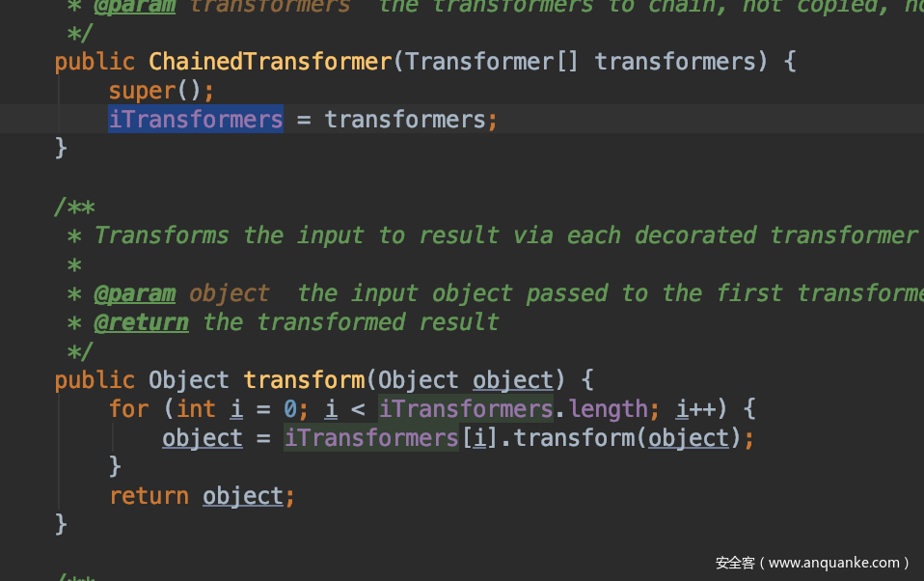Image resolution: width=924 pixels, height=581 pixels.
Task: Click the 'for' keyword of the loop
Action: click(x=128, y=409)
